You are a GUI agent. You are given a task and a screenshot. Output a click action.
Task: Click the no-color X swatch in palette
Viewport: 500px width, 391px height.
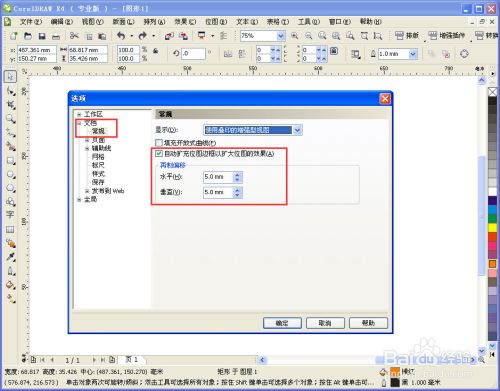pos(492,92)
